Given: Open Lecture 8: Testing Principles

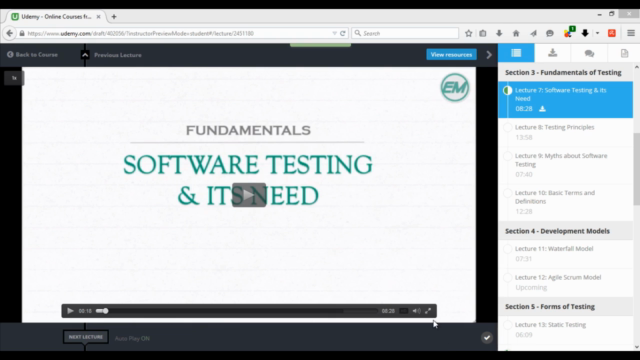Looking at the screenshot, I should [565, 132].
